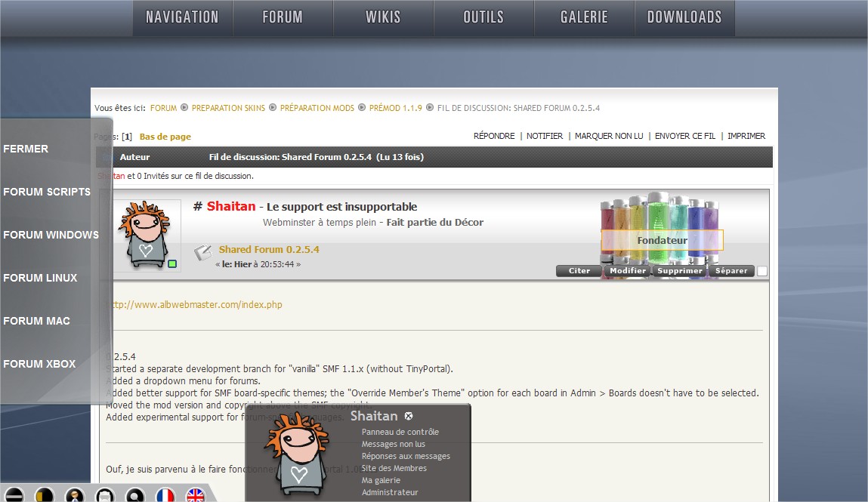The width and height of the screenshot is (868, 502).
Task: Click the post icon beside Shared Forum 0.2.5.4
Action: pyautogui.click(x=202, y=252)
